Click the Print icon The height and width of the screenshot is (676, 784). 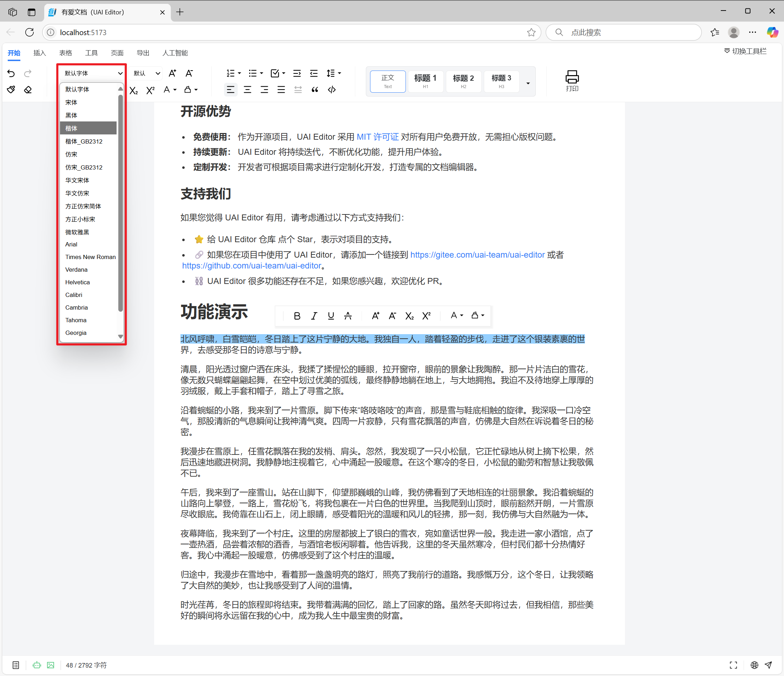tap(572, 81)
